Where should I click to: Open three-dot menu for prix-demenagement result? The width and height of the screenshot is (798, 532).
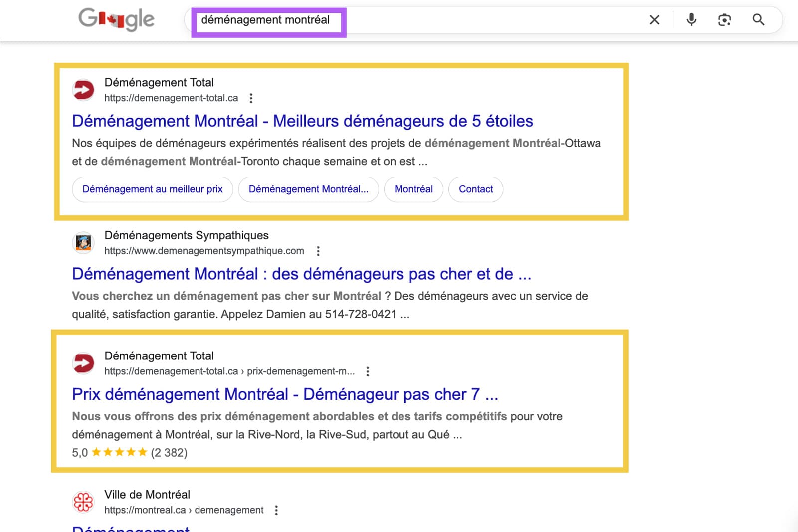click(x=368, y=371)
